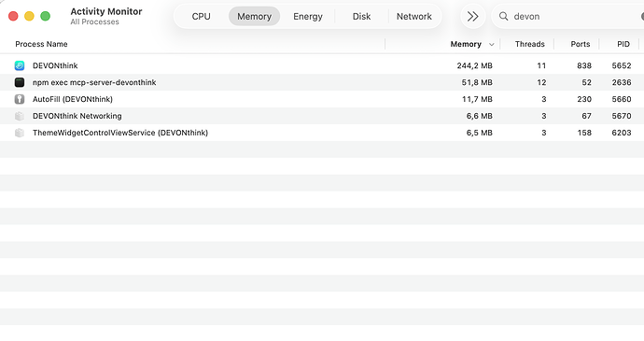Screen dimensions: 644x341
Task: Click the magnifying glass search icon
Action: [504, 17]
